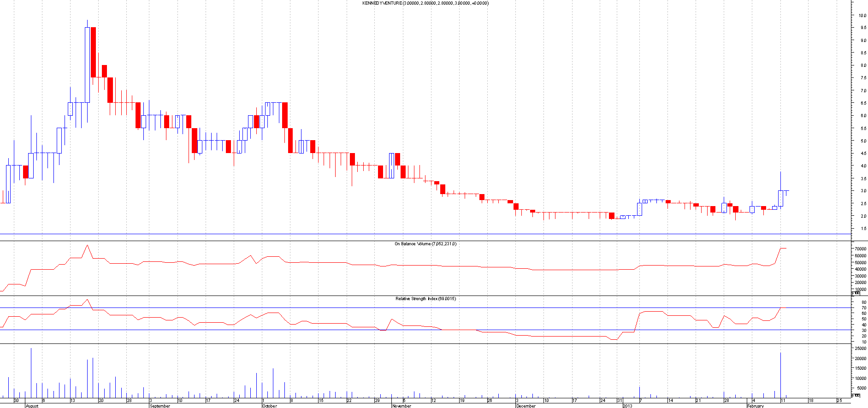Click the OBV line peak in mid-August
The width and height of the screenshot is (868, 408).
(x=87, y=245)
